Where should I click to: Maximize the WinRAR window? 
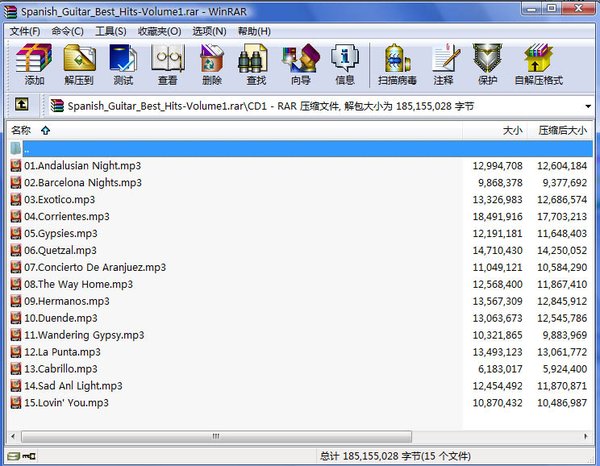pyautogui.click(x=551, y=9)
